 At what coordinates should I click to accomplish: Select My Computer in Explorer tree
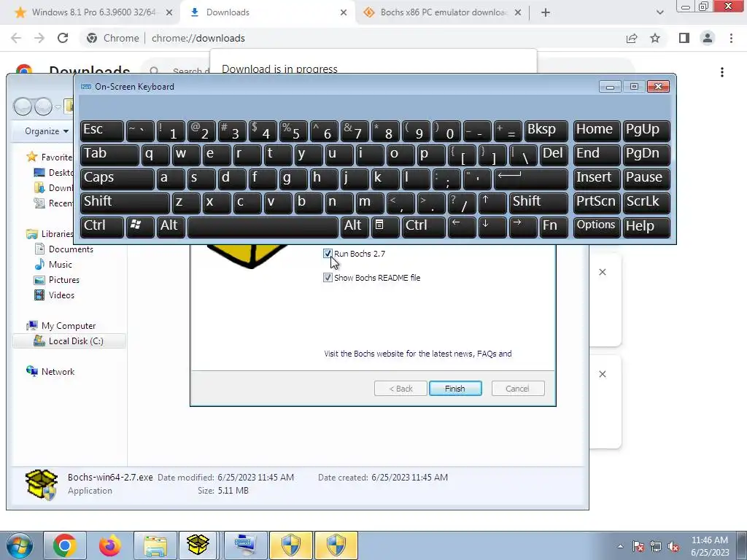(61, 326)
